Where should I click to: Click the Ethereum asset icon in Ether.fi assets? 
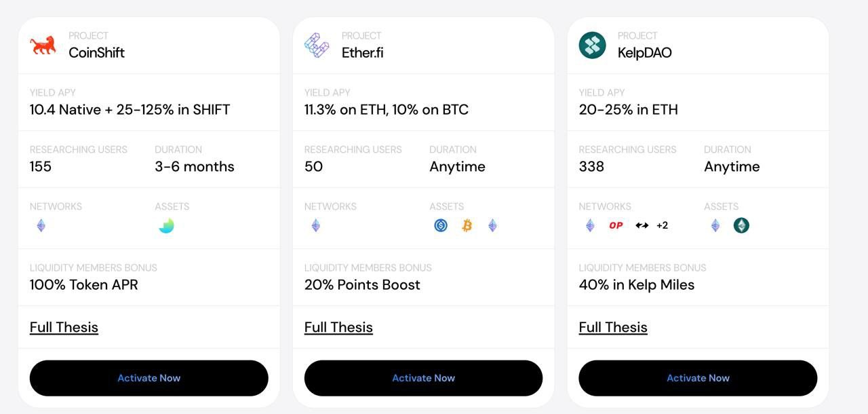coord(492,225)
